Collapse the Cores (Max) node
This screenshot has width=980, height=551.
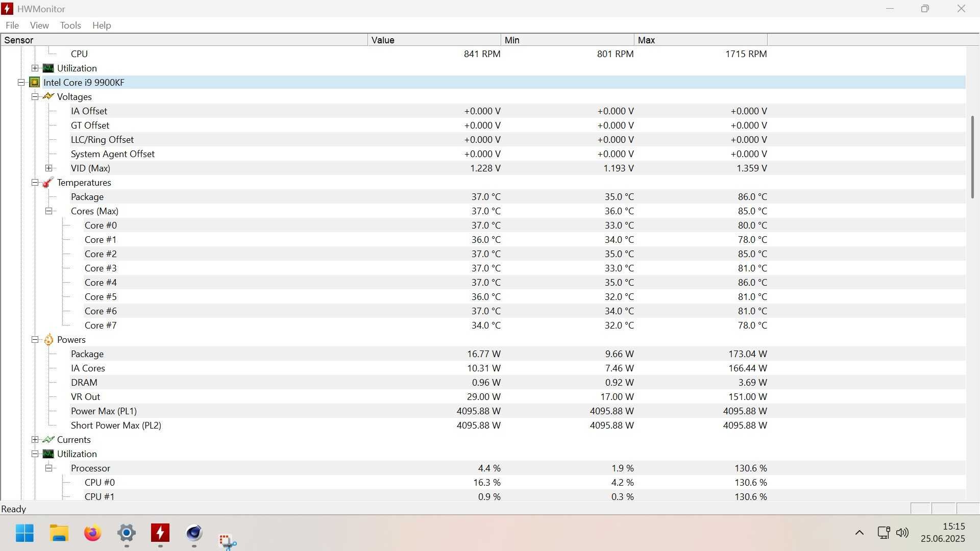click(48, 211)
